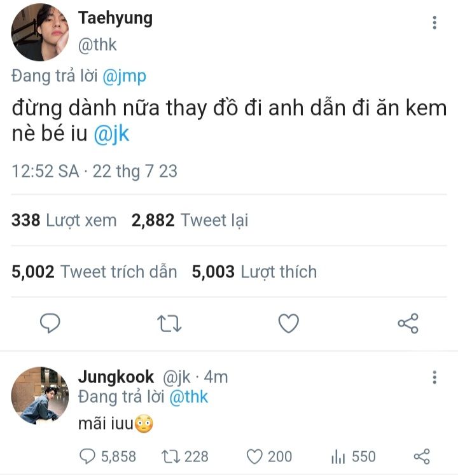The height and width of the screenshot is (476, 458).
Task: Like Taehyung's tweet with heart icon
Action: (289, 323)
